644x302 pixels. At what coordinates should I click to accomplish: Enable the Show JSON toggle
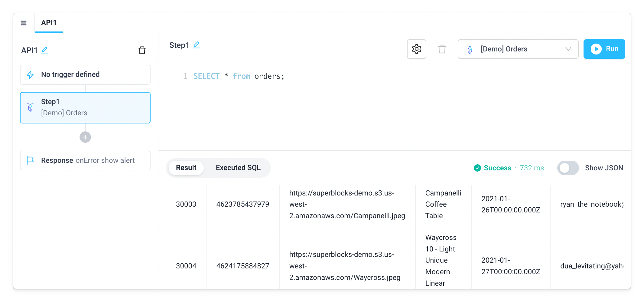(568, 168)
